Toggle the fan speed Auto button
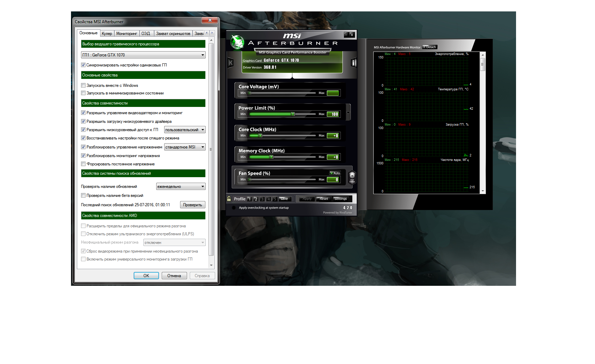The width and height of the screenshot is (595, 364). (x=335, y=173)
